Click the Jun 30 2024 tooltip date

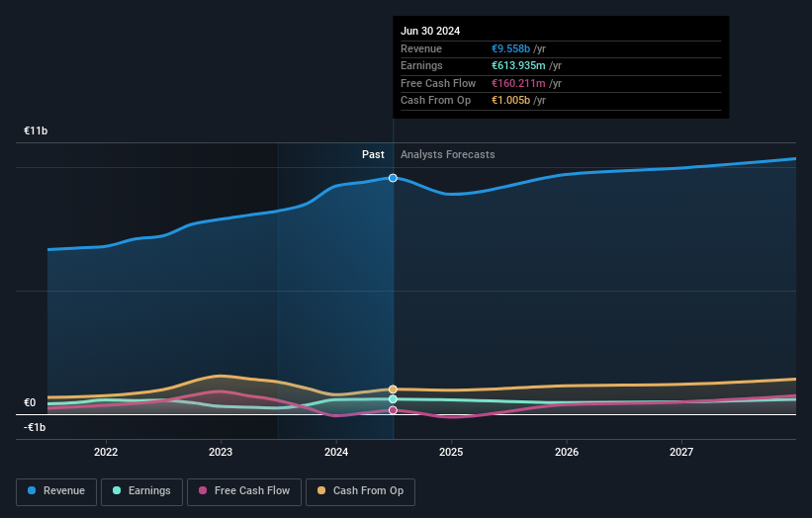(x=430, y=31)
